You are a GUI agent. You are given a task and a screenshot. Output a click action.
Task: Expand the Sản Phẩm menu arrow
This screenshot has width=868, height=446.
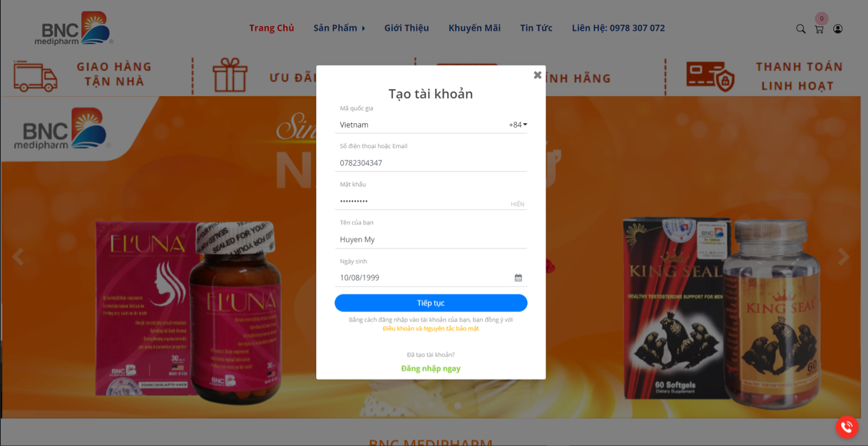click(x=364, y=28)
